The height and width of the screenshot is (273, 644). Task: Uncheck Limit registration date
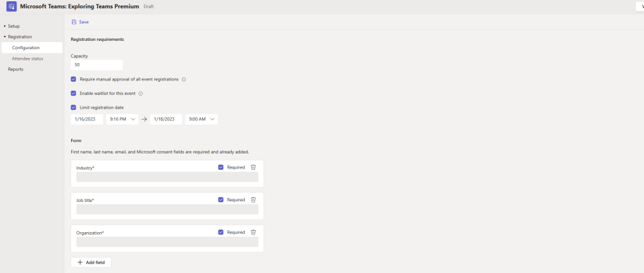coord(74,108)
